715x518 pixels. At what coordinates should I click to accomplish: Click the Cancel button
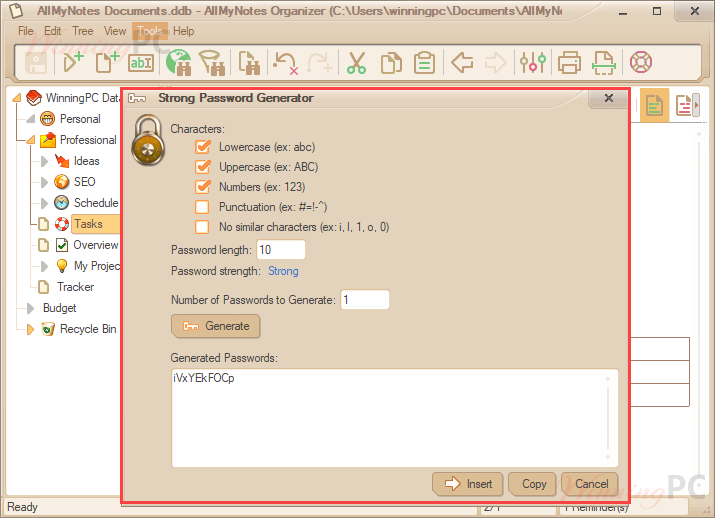[x=590, y=484]
